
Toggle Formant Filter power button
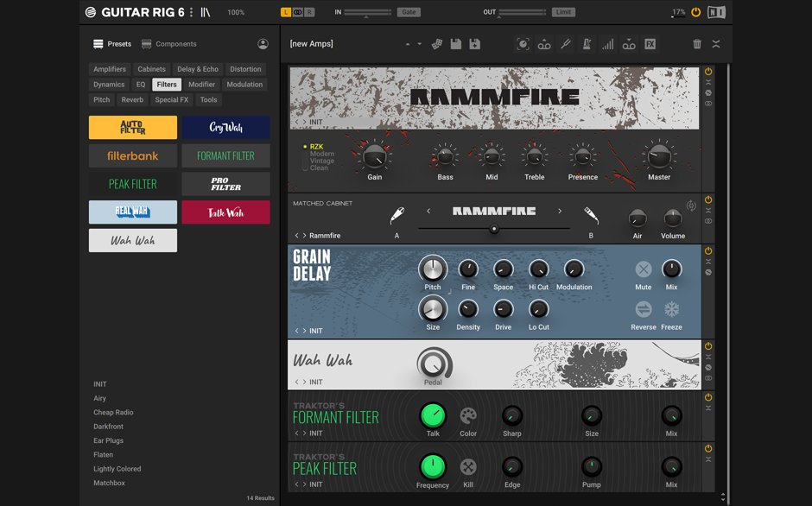[708, 398]
